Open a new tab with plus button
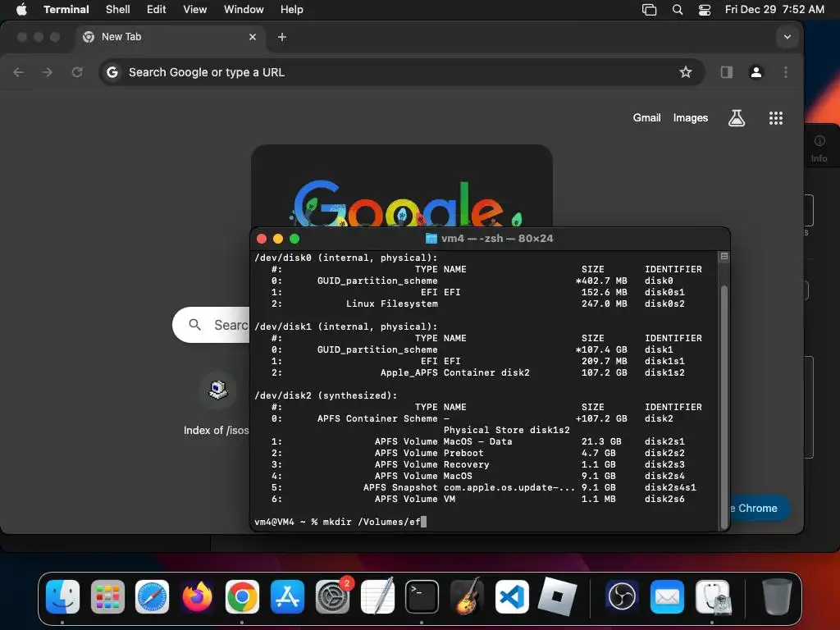Viewport: 840px width, 630px height. coord(282,37)
